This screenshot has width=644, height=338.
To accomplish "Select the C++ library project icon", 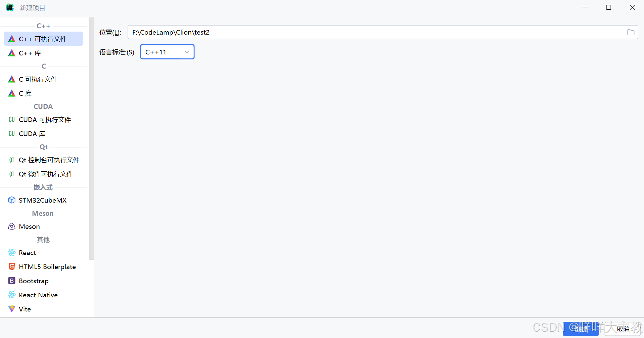I will (x=12, y=53).
